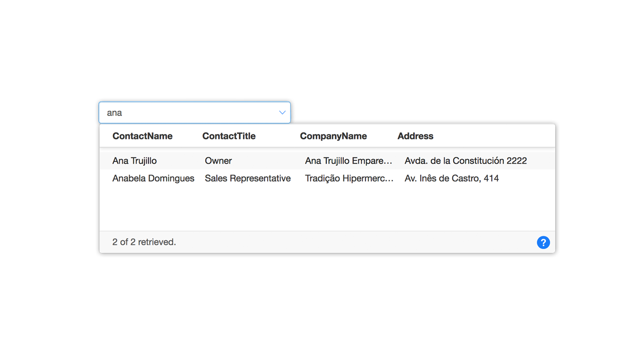Click the Owner title cell
644x353 pixels.
click(x=218, y=161)
